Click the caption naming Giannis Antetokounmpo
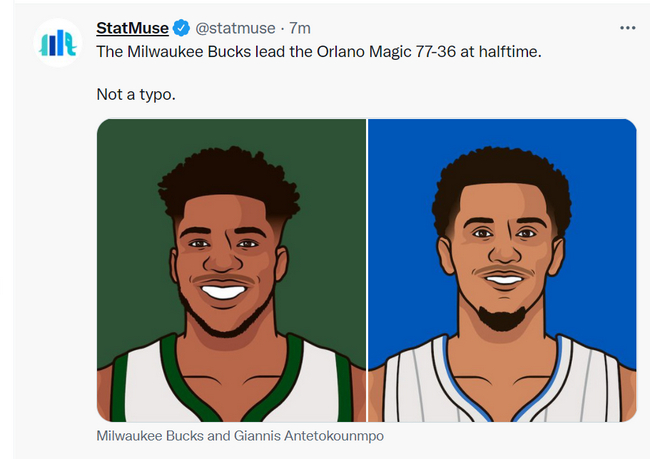This screenshot has width=650, height=459. [x=240, y=436]
